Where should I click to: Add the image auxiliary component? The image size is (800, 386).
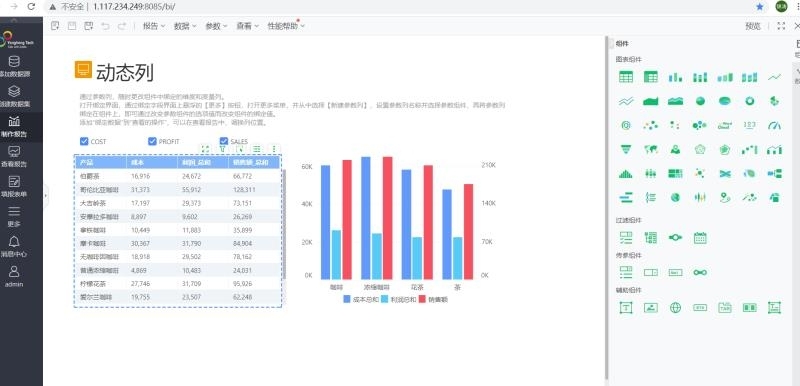coord(651,307)
